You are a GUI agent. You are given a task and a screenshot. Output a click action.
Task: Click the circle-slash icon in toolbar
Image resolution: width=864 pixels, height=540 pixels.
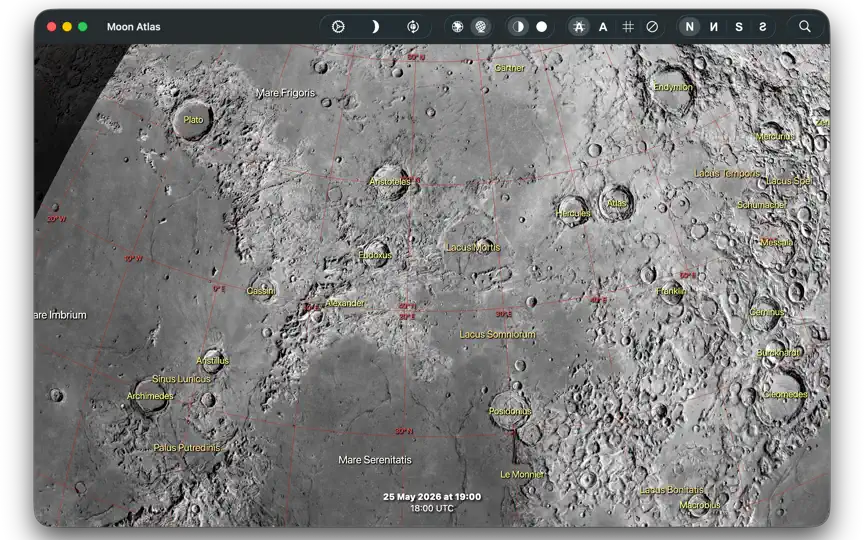tap(652, 26)
